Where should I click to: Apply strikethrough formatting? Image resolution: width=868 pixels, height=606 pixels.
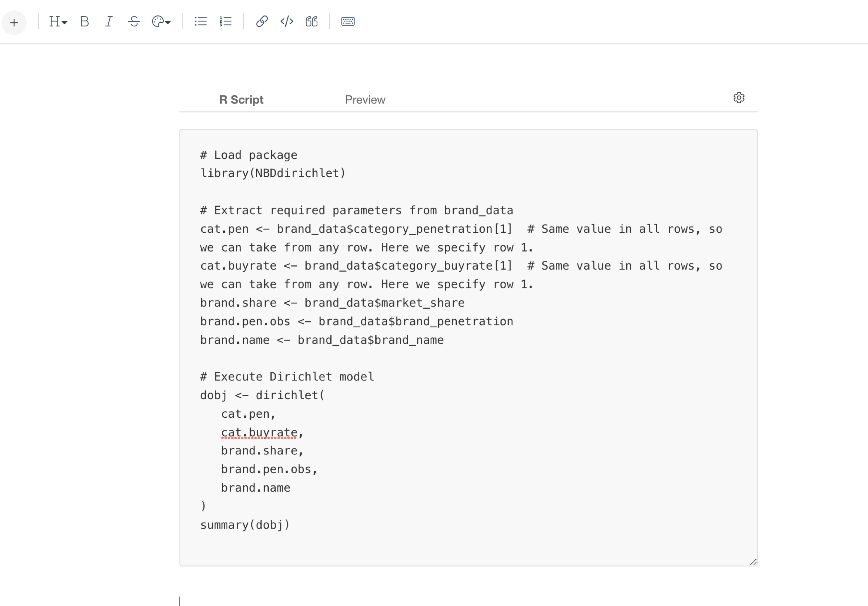pyautogui.click(x=134, y=21)
